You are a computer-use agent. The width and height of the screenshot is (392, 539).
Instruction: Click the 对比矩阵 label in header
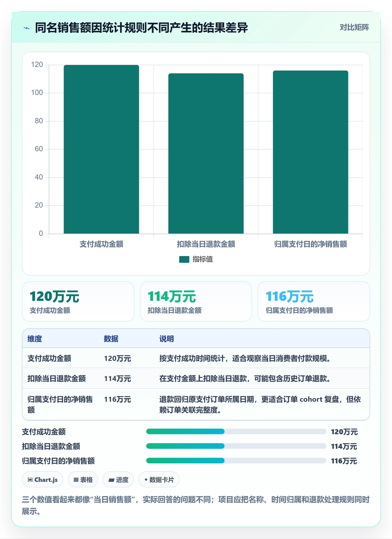tap(354, 27)
